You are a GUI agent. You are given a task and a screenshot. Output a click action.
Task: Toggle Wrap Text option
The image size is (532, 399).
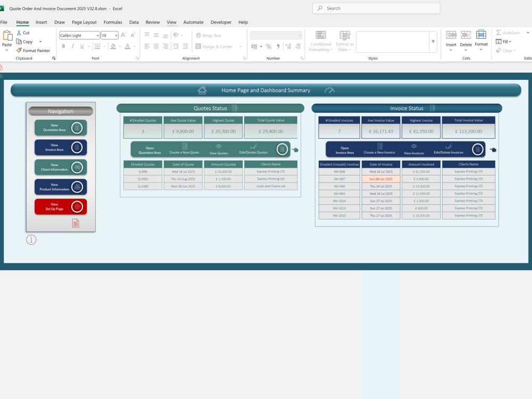coord(209,35)
